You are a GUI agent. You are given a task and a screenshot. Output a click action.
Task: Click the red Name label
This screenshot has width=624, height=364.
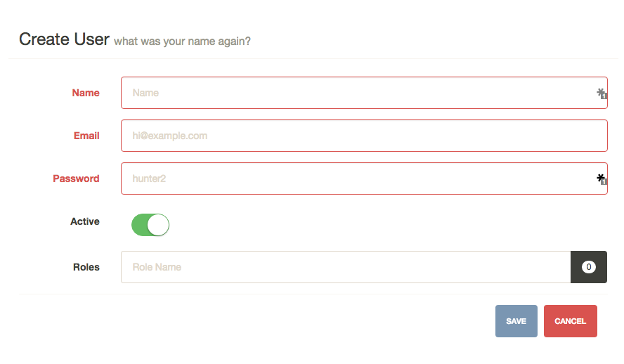(86, 93)
